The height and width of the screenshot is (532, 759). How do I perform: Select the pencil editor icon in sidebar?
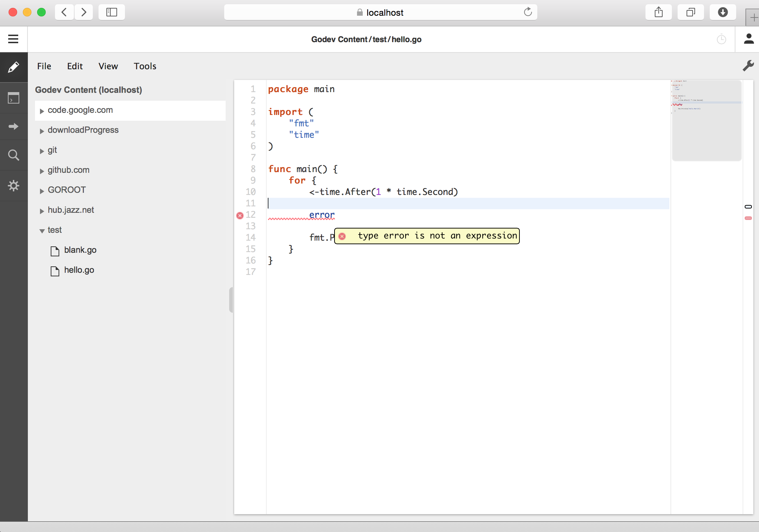click(x=14, y=67)
